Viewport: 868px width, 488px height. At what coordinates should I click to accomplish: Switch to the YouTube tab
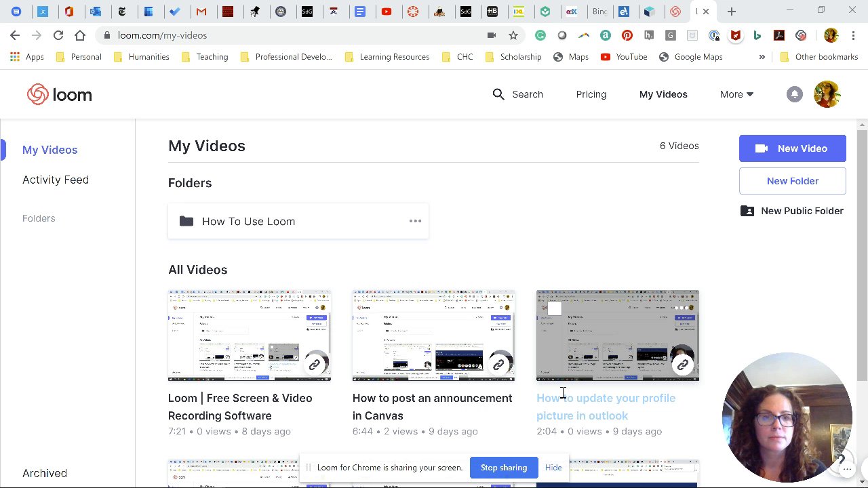pos(387,12)
